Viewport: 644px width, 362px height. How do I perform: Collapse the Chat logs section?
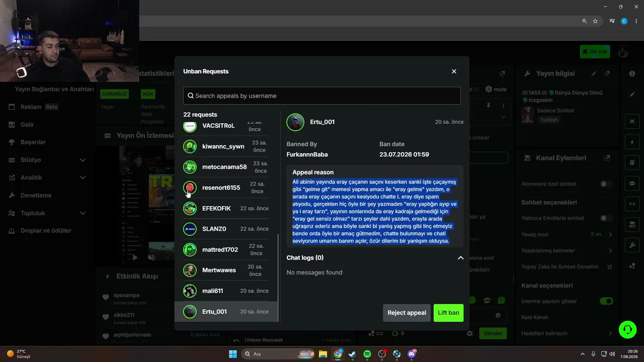click(x=460, y=258)
